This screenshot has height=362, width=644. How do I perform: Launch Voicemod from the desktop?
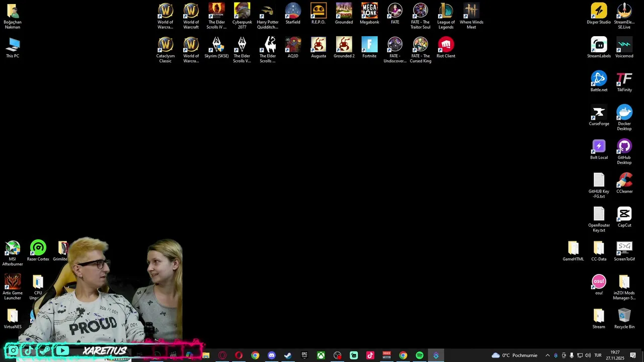(x=624, y=47)
